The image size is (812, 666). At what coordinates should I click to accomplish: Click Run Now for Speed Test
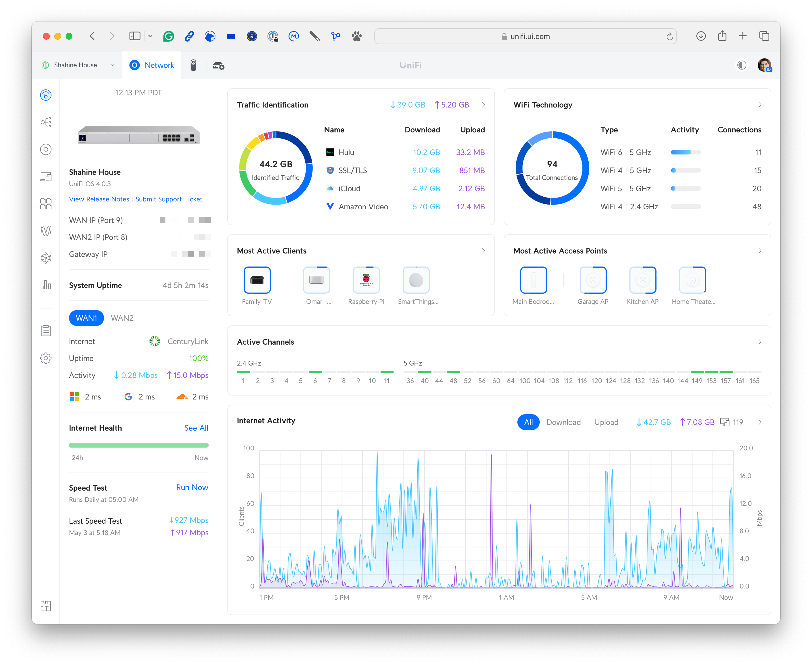coord(192,487)
